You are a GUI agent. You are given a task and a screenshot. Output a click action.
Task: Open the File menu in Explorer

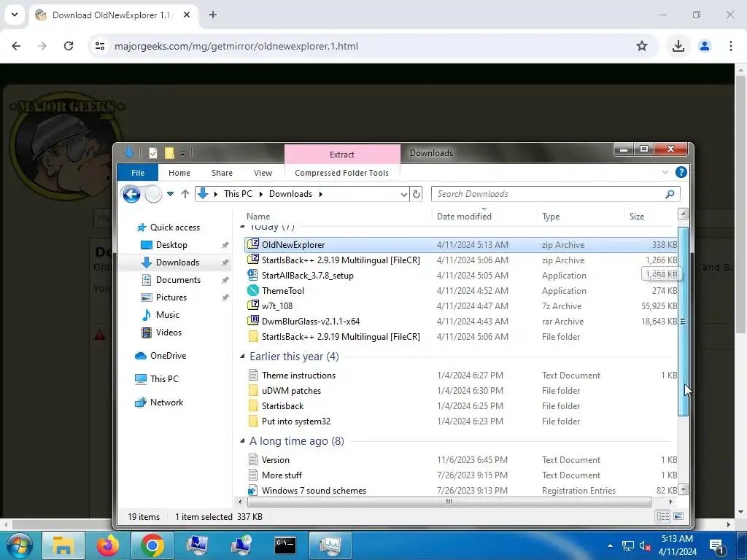point(138,173)
